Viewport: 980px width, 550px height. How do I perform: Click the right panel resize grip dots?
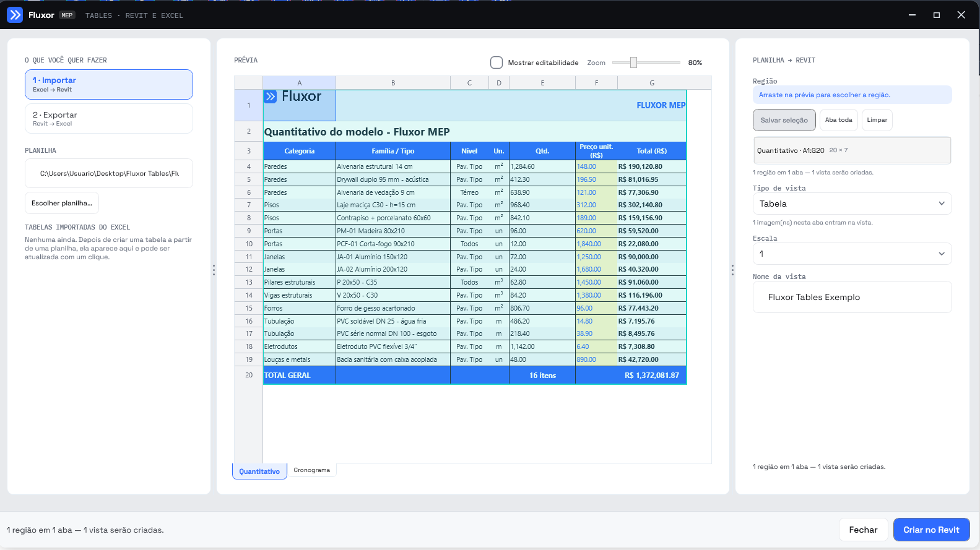point(732,270)
